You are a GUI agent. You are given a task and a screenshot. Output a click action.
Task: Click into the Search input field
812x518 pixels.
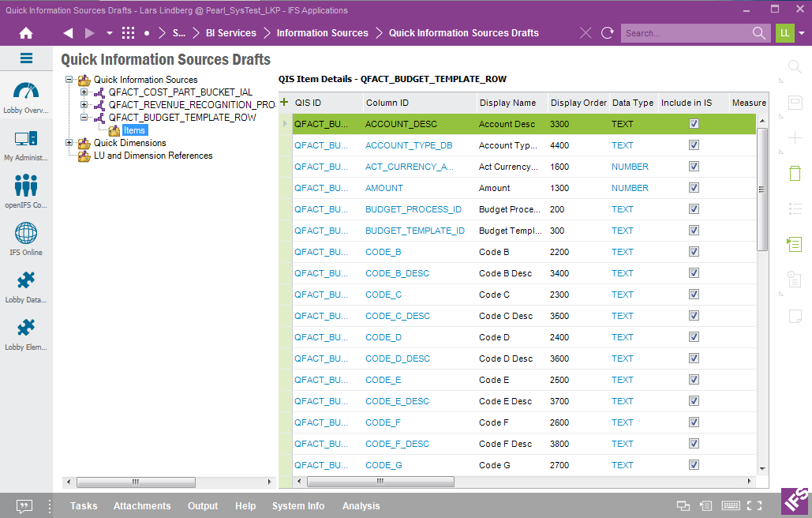pyautogui.click(x=685, y=33)
